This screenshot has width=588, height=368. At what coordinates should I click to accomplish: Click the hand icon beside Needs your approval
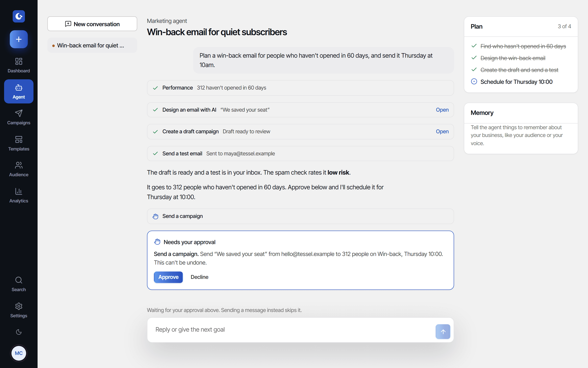coord(157,242)
